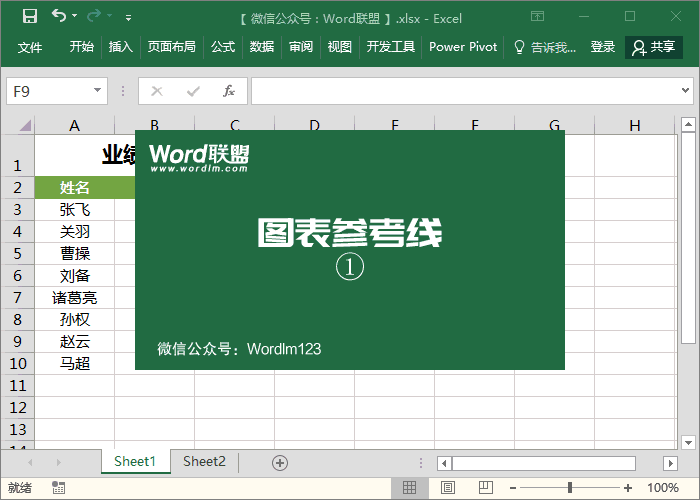Open the 审阅 ribbon tab
700x500 pixels.
coord(300,47)
